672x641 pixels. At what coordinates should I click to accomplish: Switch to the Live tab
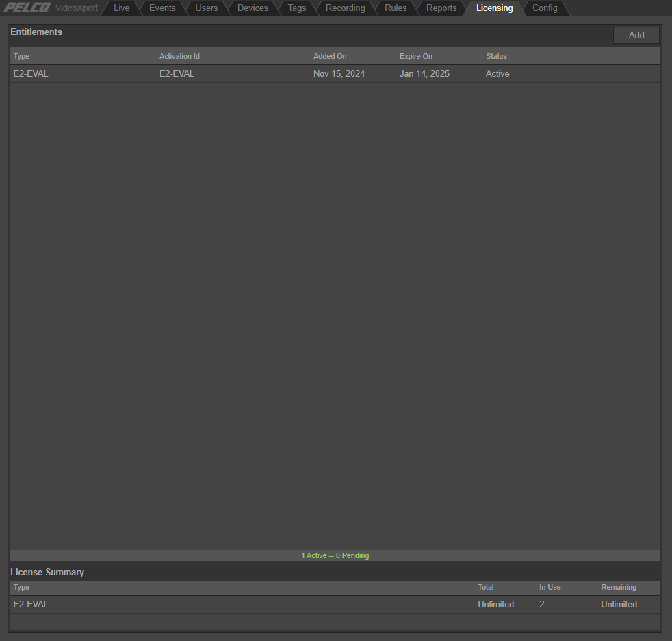coord(121,8)
